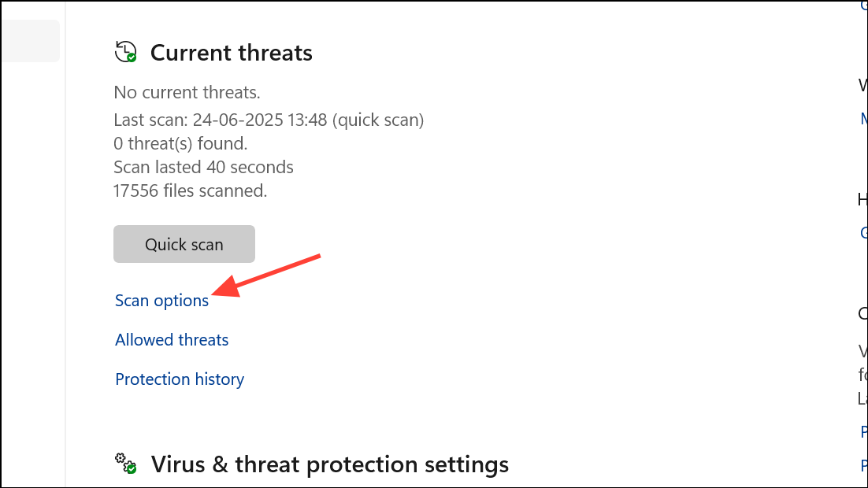Click the cut-off gray 'V' text at right edge

tap(863, 350)
